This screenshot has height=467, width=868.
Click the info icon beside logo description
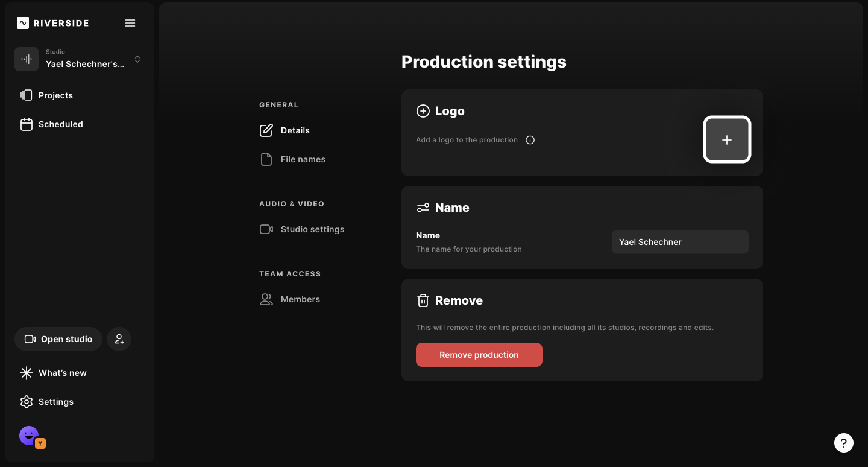pyautogui.click(x=530, y=140)
